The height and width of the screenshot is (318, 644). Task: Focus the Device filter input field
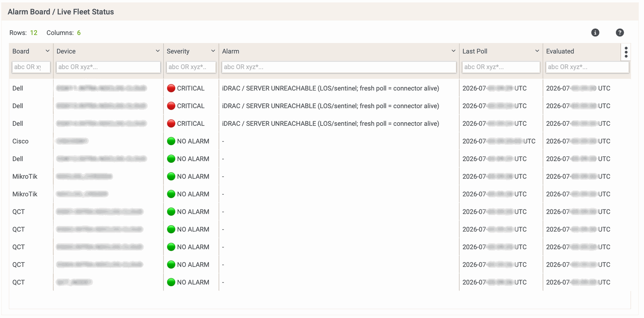108,67
